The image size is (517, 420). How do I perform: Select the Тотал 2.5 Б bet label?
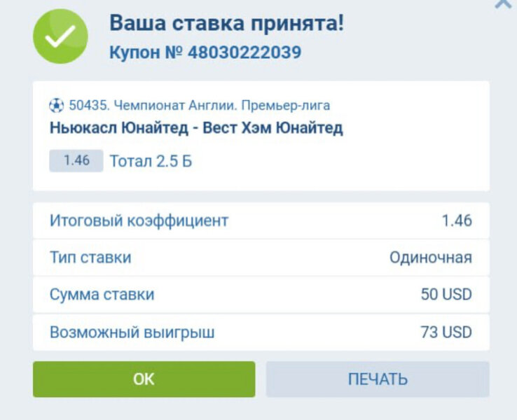pyautogui.click(x=151, y=162)
